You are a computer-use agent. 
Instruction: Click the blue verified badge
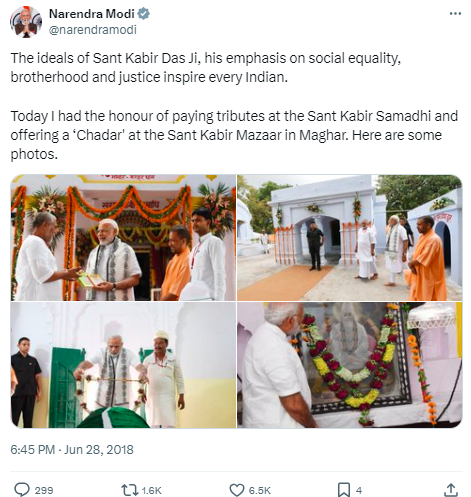[x=144, y=14]
